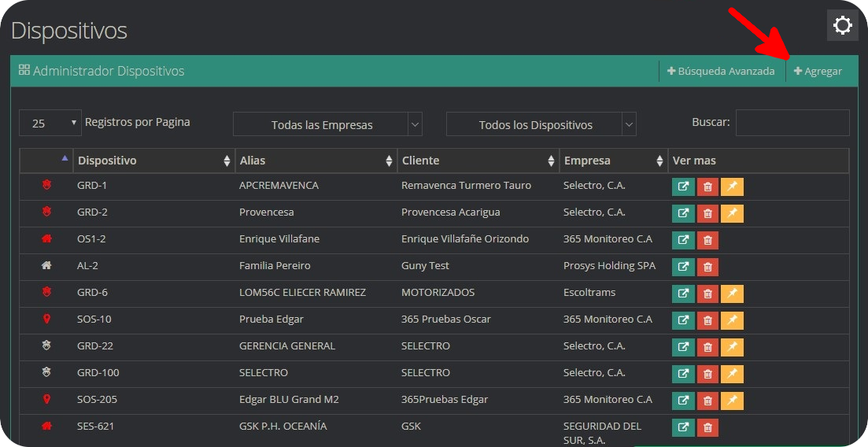Delete the SES-621 device
This screenshot has height=447, width=868.
pyautogui.click(x=707, y=427)
